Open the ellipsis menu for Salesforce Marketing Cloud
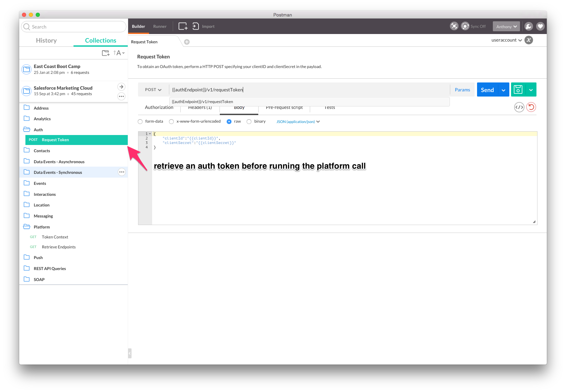The image size is (566, 392). pos(121,97)
